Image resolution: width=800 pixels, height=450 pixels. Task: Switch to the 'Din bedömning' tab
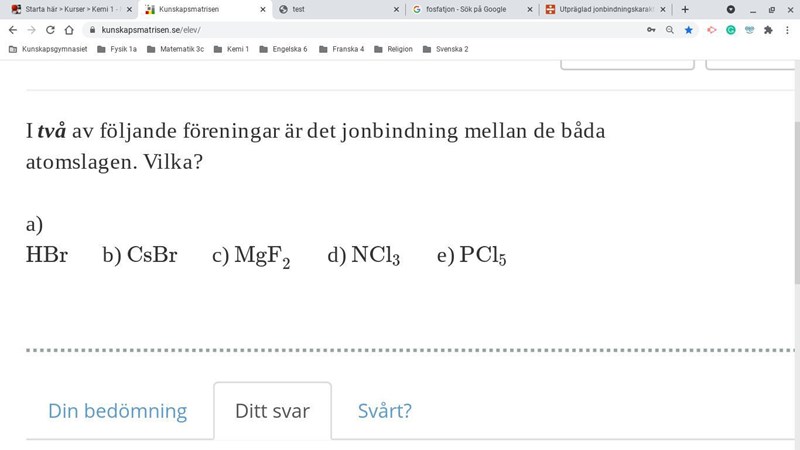click(x=117, y=411)
